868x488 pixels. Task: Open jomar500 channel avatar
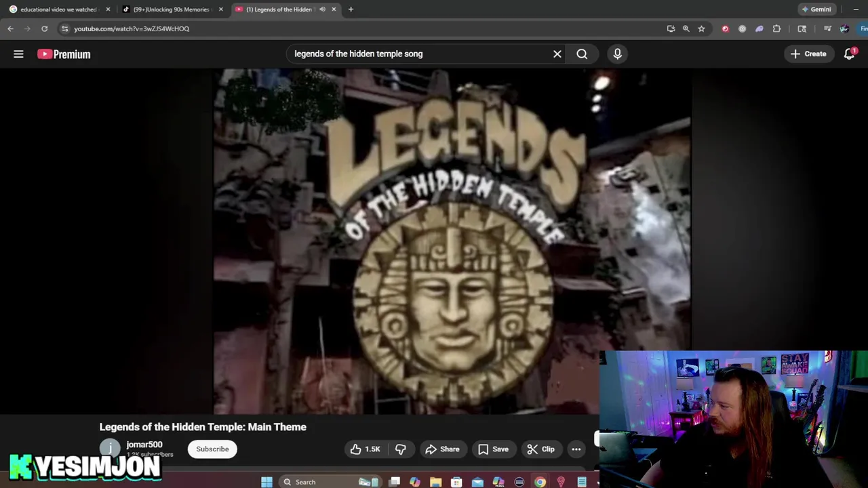coord(110,449)
